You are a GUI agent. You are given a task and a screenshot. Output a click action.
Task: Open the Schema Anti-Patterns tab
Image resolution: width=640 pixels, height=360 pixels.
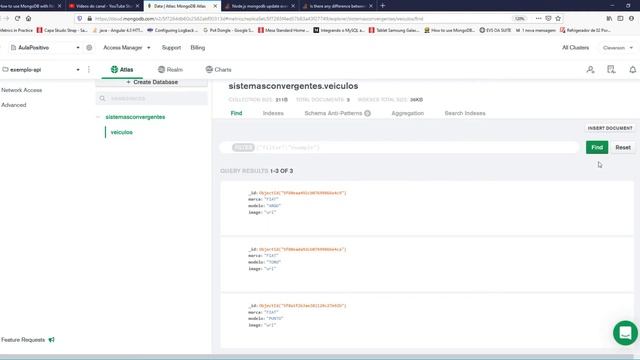tap(333, 113)
